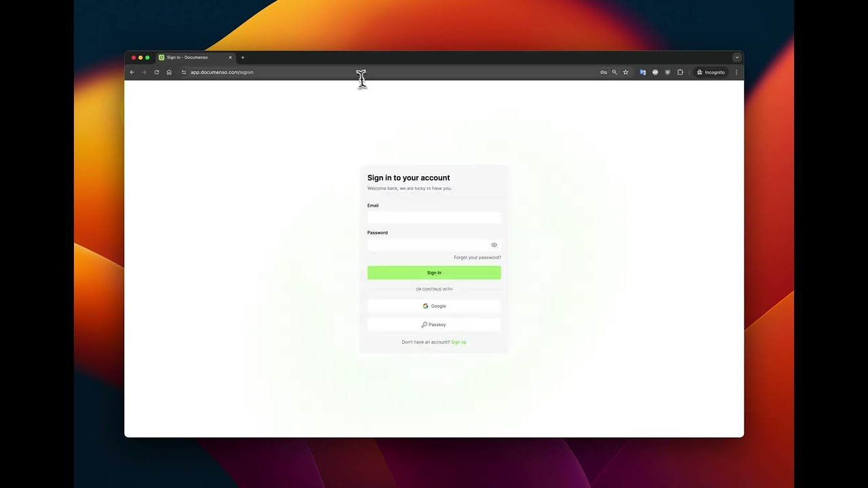Open the Forgot your password link

[477, 258]
